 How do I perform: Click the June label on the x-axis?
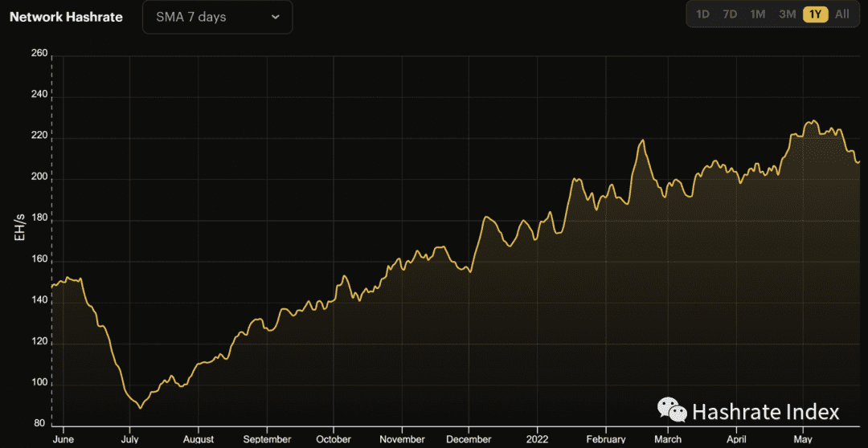click(x=63, y=439)
